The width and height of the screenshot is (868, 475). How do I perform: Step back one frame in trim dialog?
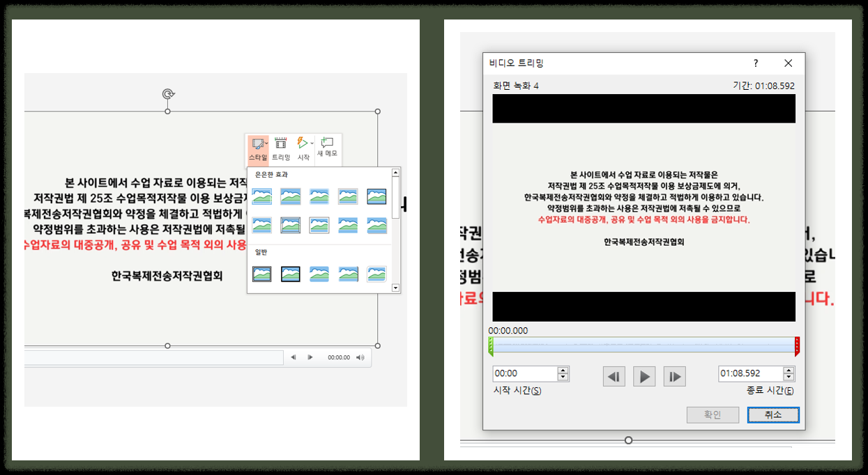614,376
